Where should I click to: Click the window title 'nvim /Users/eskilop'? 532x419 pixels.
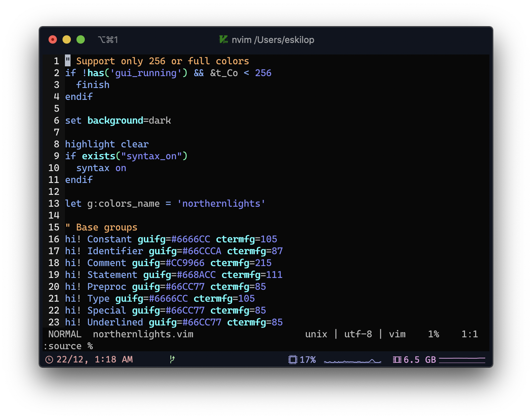(x=273, y=40)
